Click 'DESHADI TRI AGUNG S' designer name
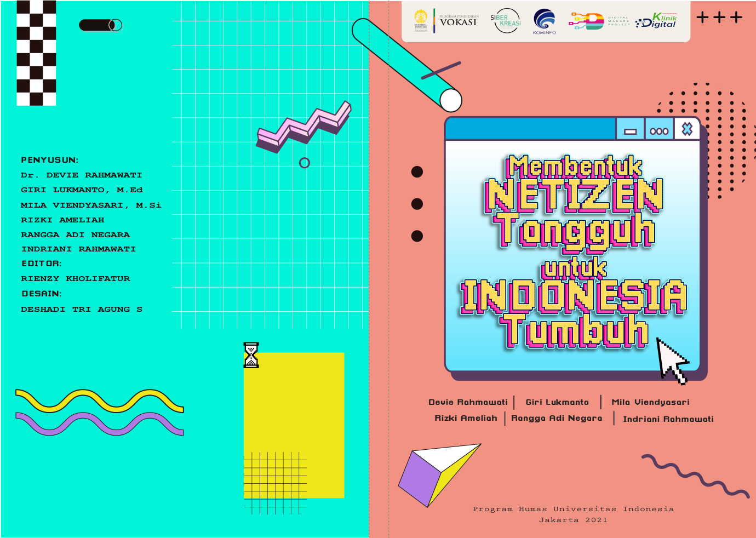The height and width of the screenshot is (538, 756). (82, 310)
